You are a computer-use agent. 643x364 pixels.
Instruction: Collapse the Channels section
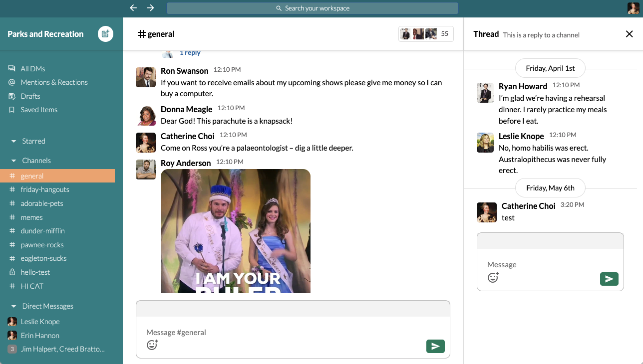[x=14, y=161]
